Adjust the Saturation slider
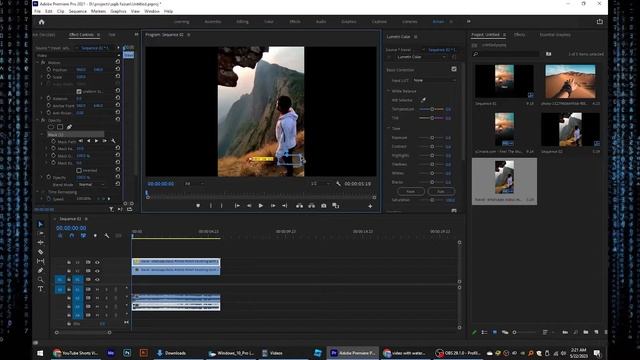The image size is (640, 360). pyautogui.click(x=431, y=200)
